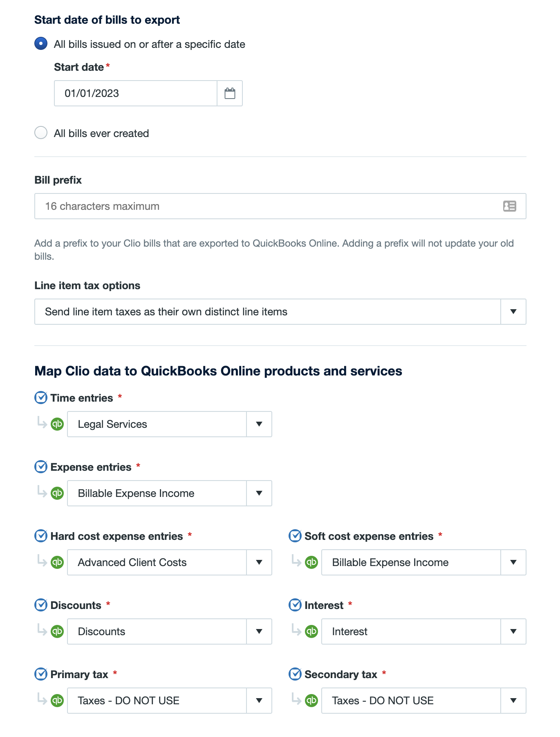Open Expense entries Billable Expense Income dropdown
Image resolution: width=560 pixels, height=737 pixels.
(x=259, y=493)
